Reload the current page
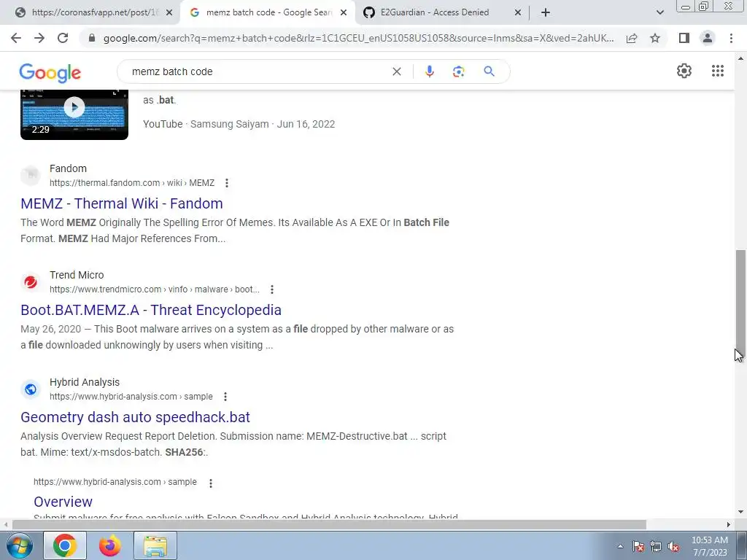The image size is (747, 560). click(x=63, y=38)
